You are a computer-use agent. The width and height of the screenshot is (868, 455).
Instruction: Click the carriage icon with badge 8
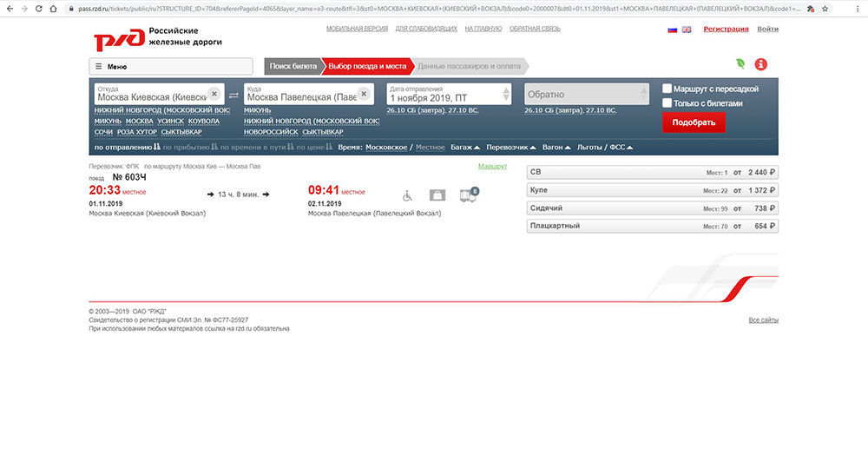[x=469, y=195]
